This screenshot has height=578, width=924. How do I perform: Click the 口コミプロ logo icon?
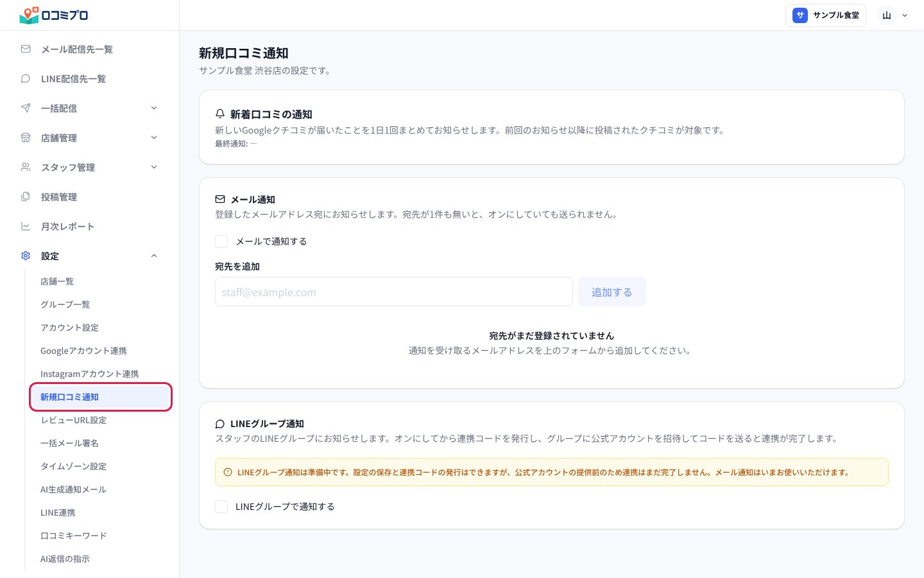pyautogui.click(x=29, y=15)
